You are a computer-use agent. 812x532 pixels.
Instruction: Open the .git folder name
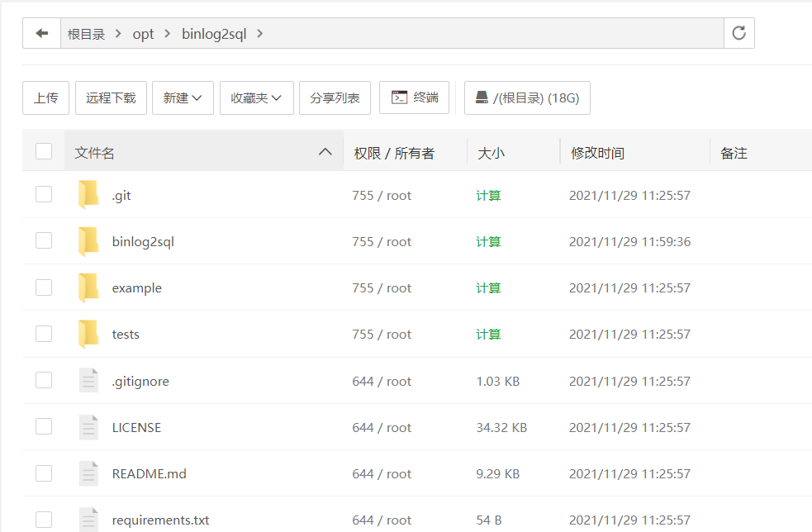pyautogui.click(x=121, y=196)
